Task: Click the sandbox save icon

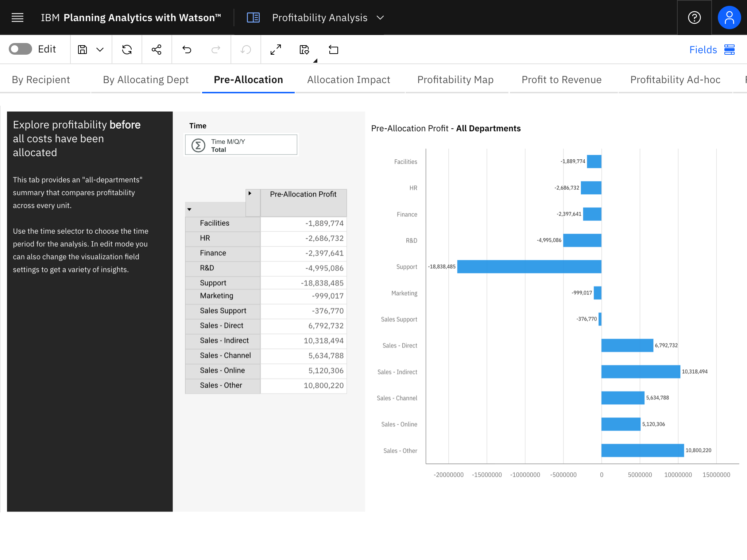Action: [304, 50]
